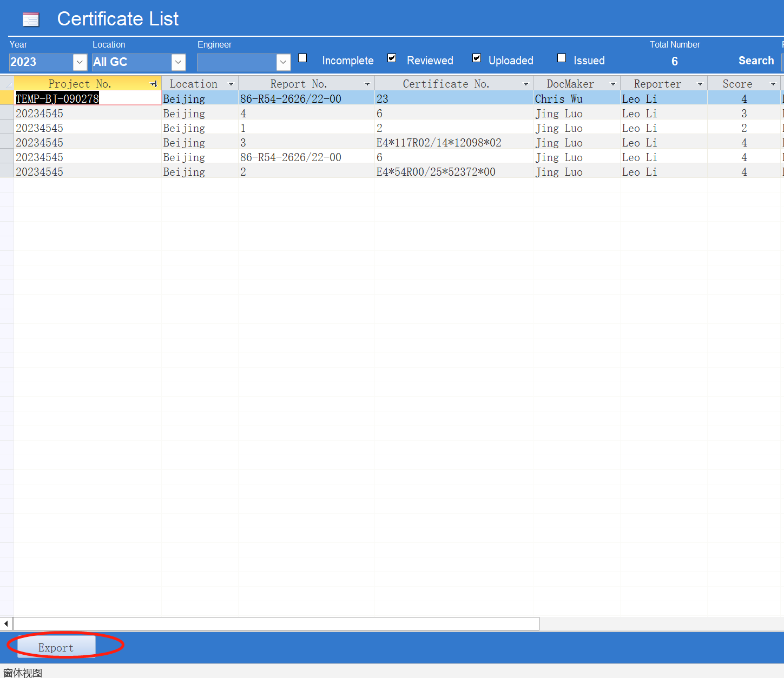Click Score cell with value 3

(x=744, y=114)
